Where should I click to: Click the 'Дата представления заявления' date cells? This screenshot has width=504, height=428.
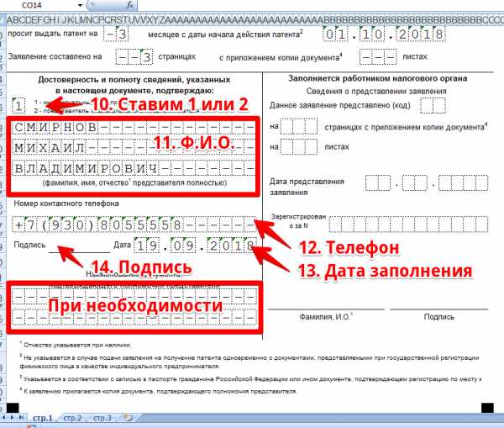tap(427, 182)
